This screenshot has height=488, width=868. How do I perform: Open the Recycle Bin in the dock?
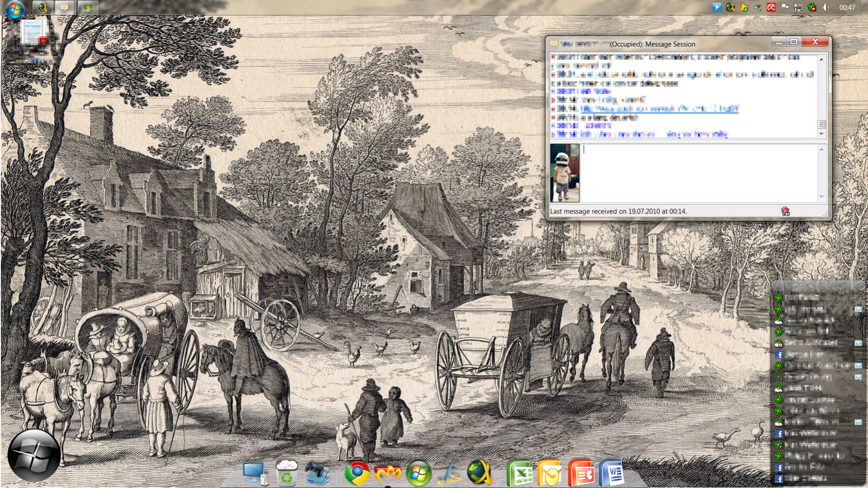click(x=286, y=472)
